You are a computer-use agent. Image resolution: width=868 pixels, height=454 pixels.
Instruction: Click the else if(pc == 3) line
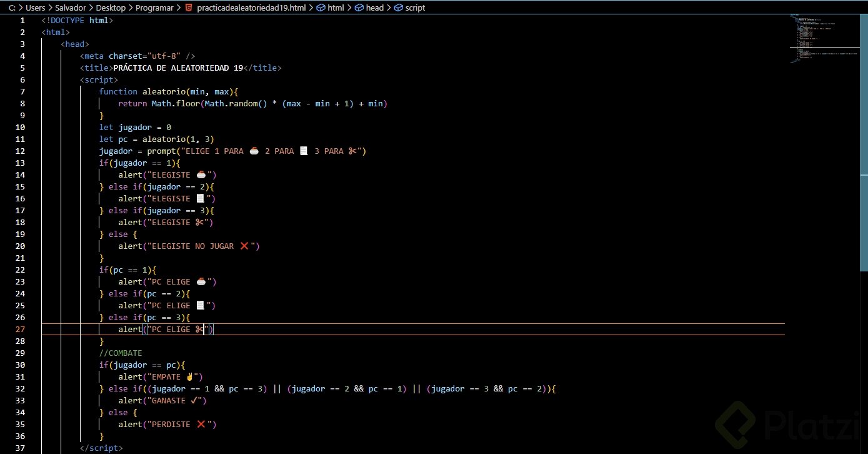[x=144, y=317]
